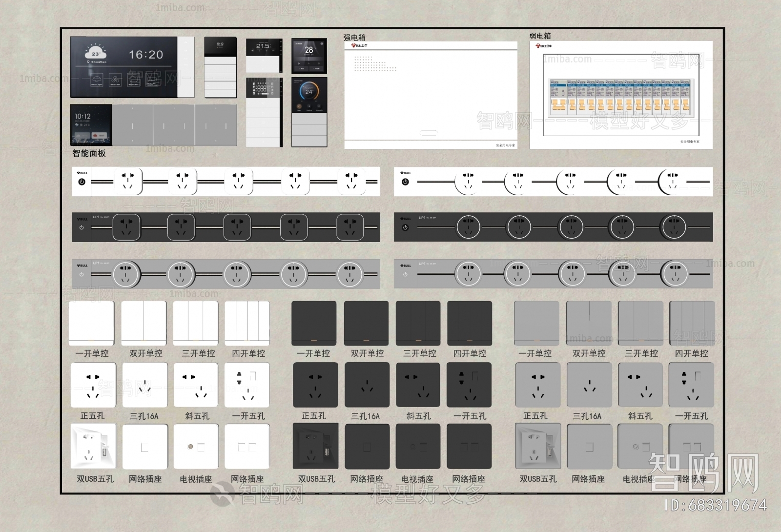Pick the black 斜五孔 socket
This screenshot has width=781, height=532.
click(418, 385)
